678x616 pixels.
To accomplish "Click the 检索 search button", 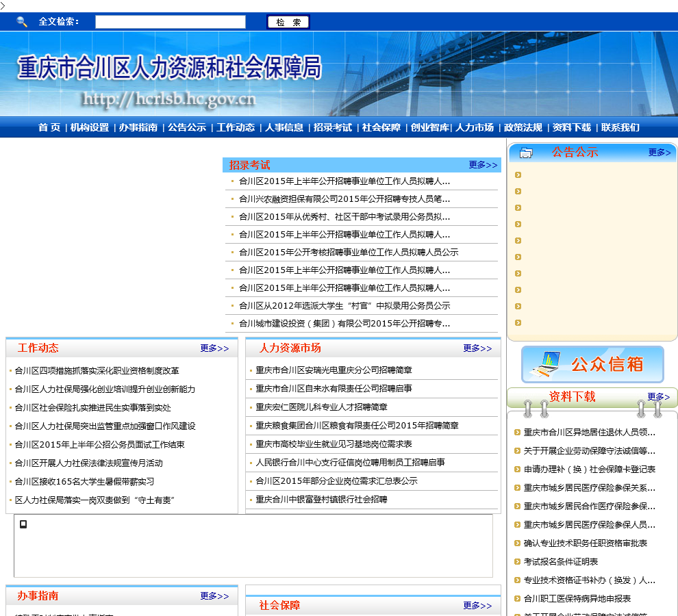I will [288, 22].
